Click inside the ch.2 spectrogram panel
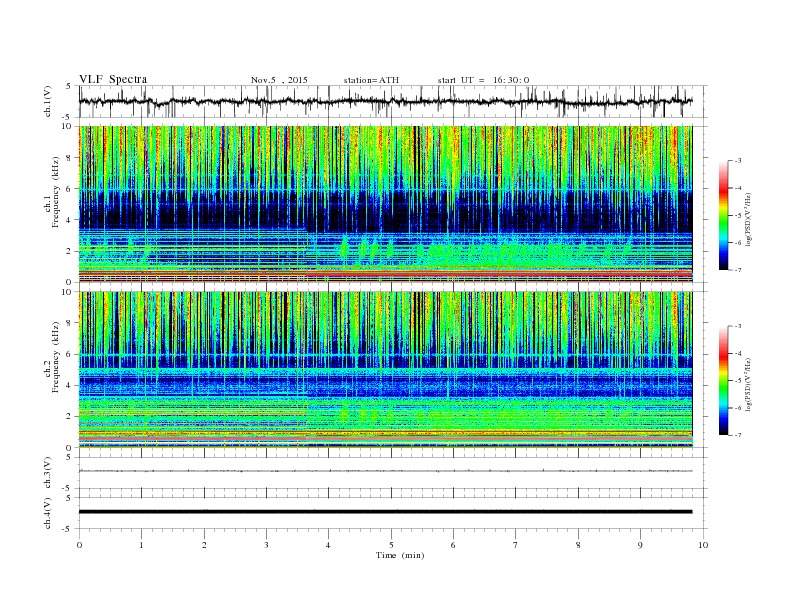 point(385,370)
